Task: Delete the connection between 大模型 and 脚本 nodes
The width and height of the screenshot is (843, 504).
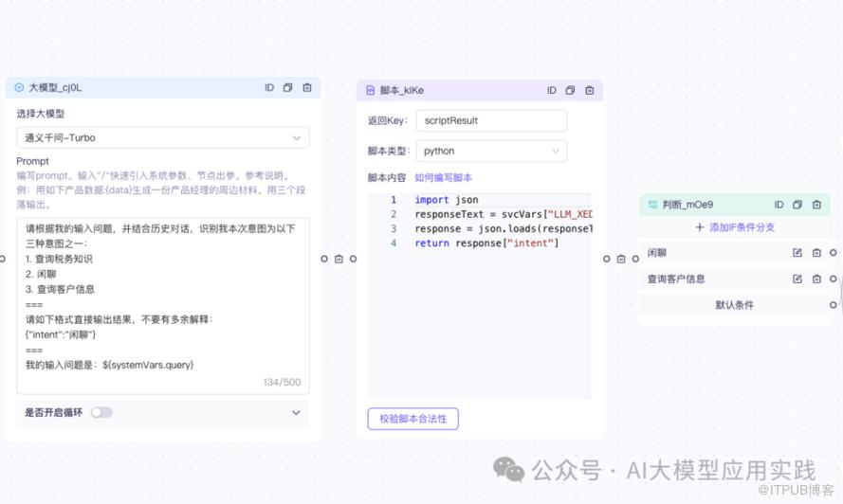Action: 339,259
